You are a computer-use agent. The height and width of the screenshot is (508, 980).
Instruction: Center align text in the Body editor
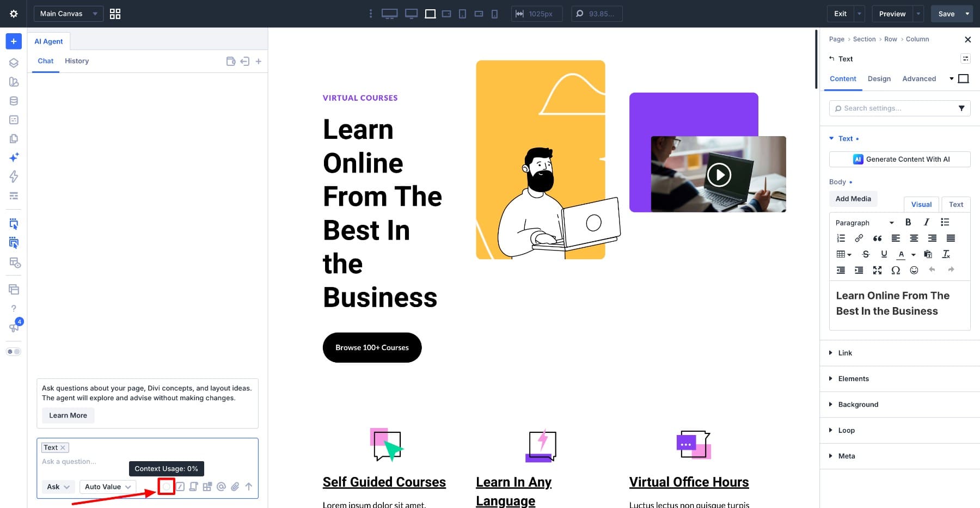pos(914,238)
